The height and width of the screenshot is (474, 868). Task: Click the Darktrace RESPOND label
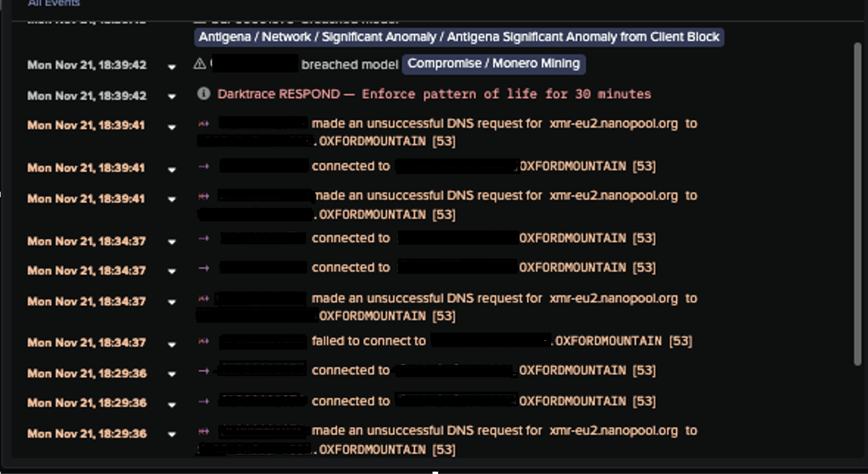click(279, 94)
